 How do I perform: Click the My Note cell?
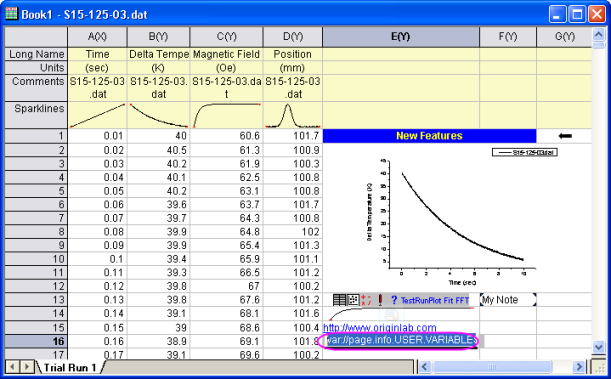[508, 300]
